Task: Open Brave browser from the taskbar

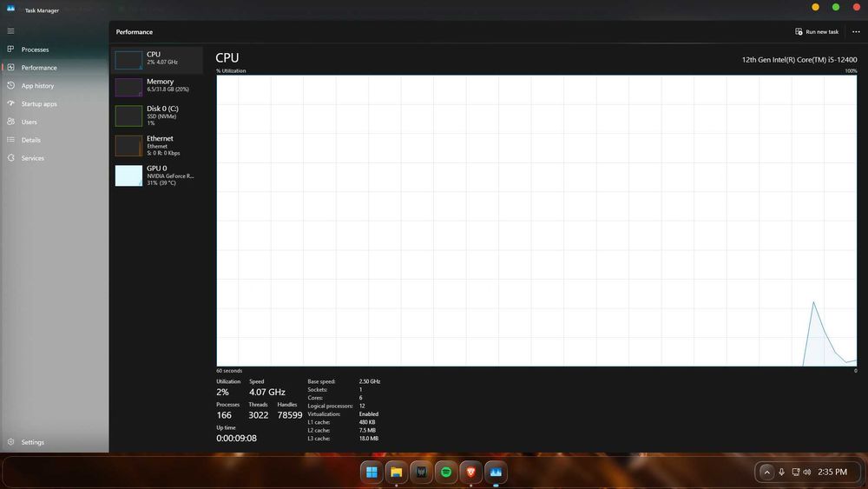Action: click(x=471, y=472)
